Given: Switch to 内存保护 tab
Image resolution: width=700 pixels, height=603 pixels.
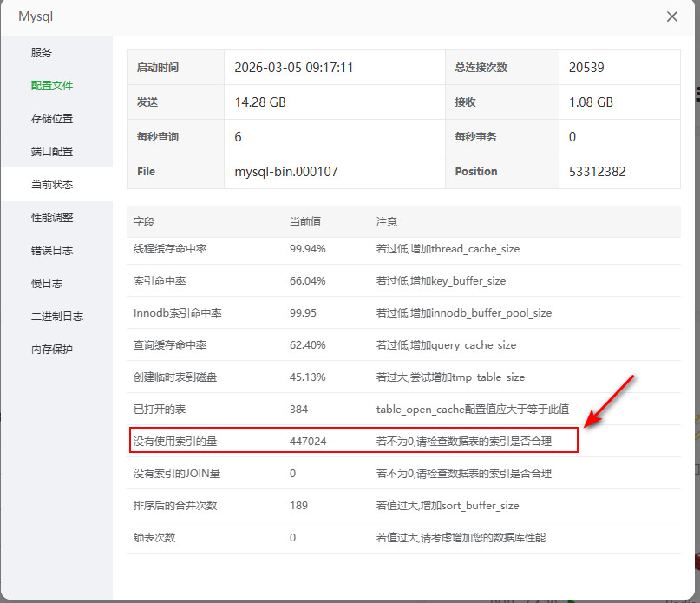Looking at the screenshot, I should (x=52, y=349).
